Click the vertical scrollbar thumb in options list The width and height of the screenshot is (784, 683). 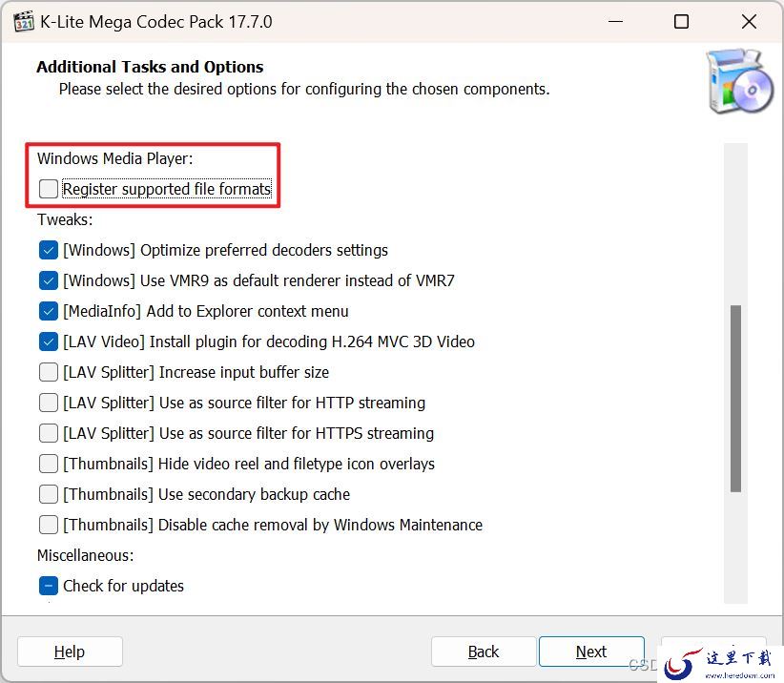tap(735, 399)
